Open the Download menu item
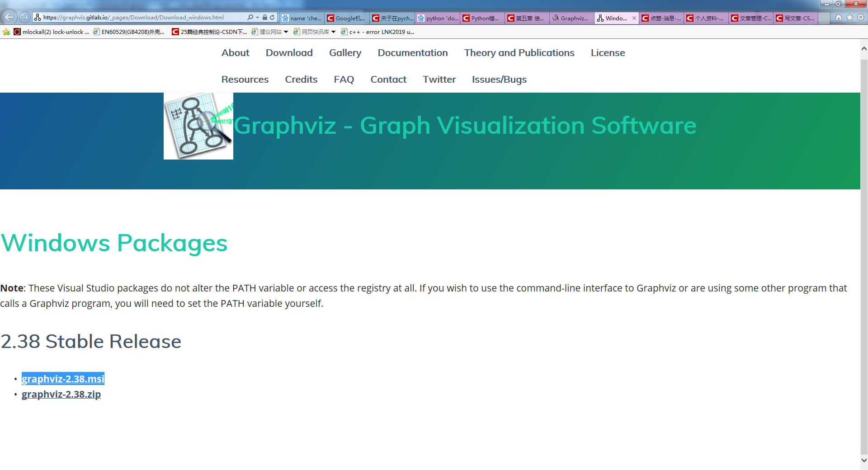This screenshot has height=470, width=868. coord(289,52)
